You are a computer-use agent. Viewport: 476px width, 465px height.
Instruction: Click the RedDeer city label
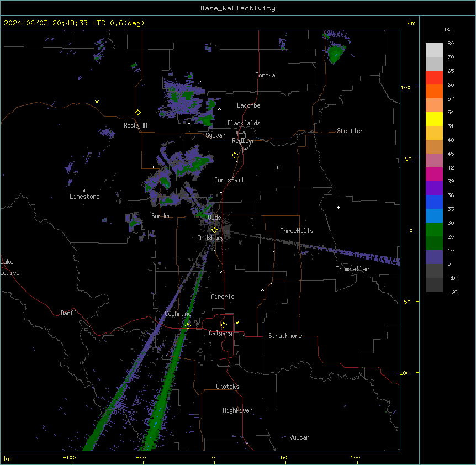[x=243, y=141]
